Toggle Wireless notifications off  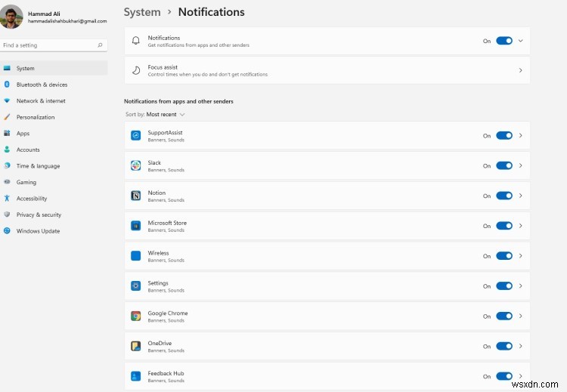(x=504, y=256)
